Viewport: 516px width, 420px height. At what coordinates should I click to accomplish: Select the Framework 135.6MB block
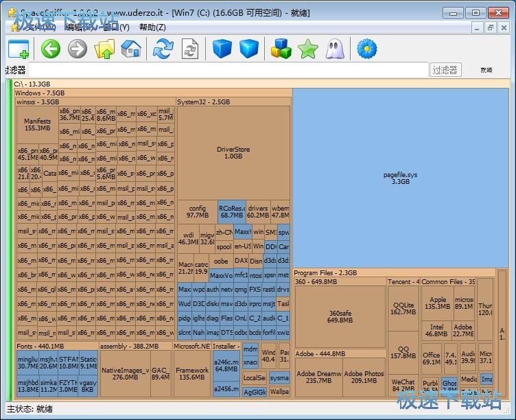192,373
